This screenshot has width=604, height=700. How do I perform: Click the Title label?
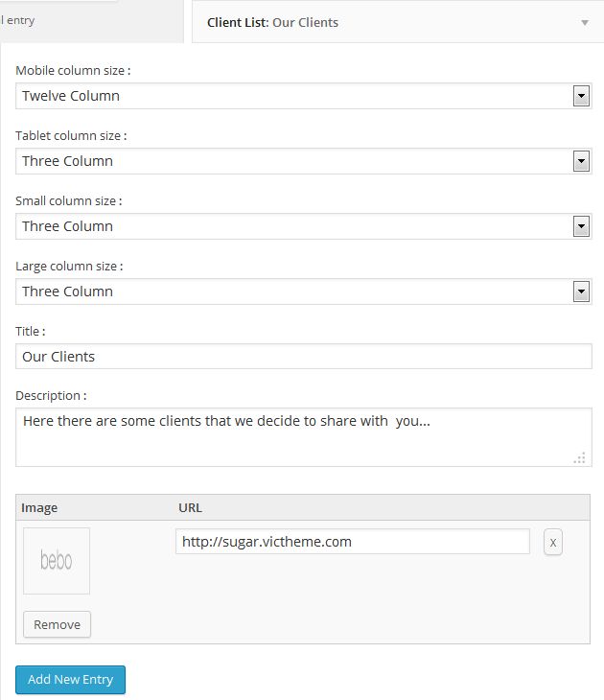31,331
